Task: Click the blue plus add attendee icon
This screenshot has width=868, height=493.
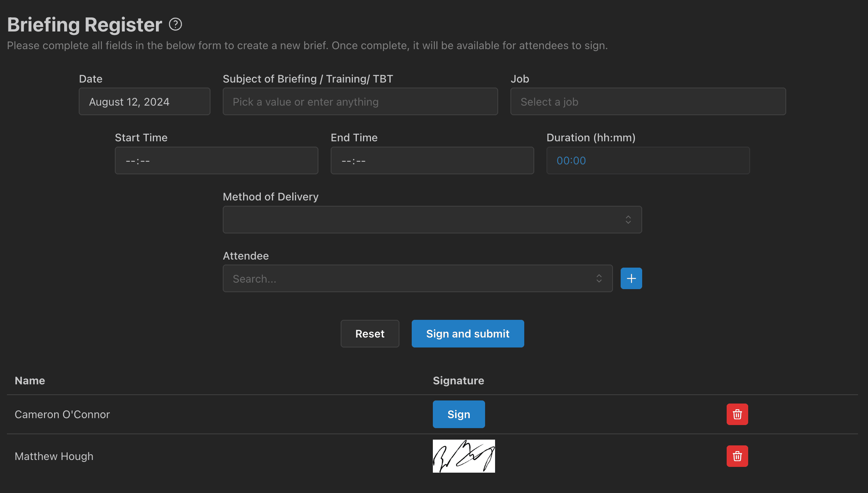Action: pyautogui.click(x=631, y=278)
